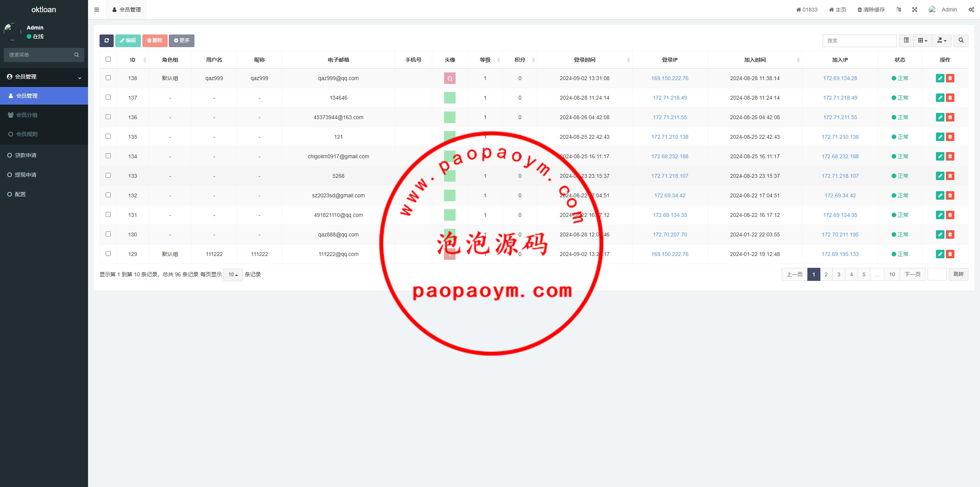Select the checkbox for row ID 129
Viewport: 980px width, 487px height.
coord(108,254)
